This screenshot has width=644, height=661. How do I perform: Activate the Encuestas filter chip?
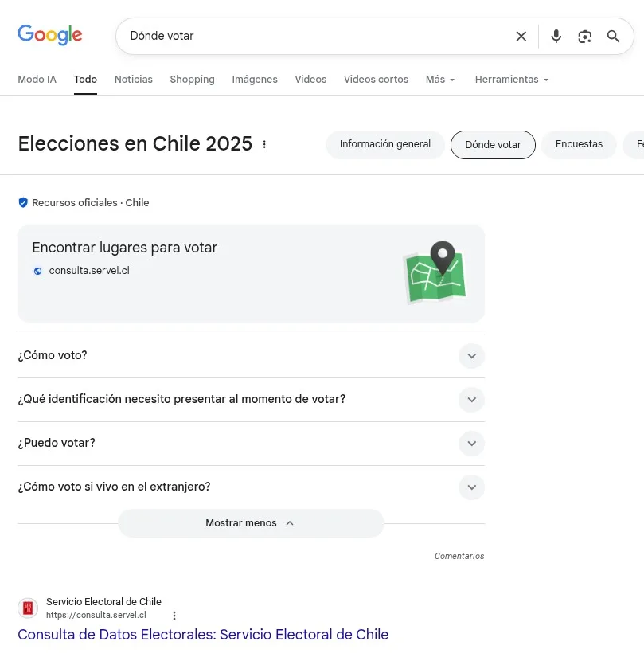[x=579, y=144]
